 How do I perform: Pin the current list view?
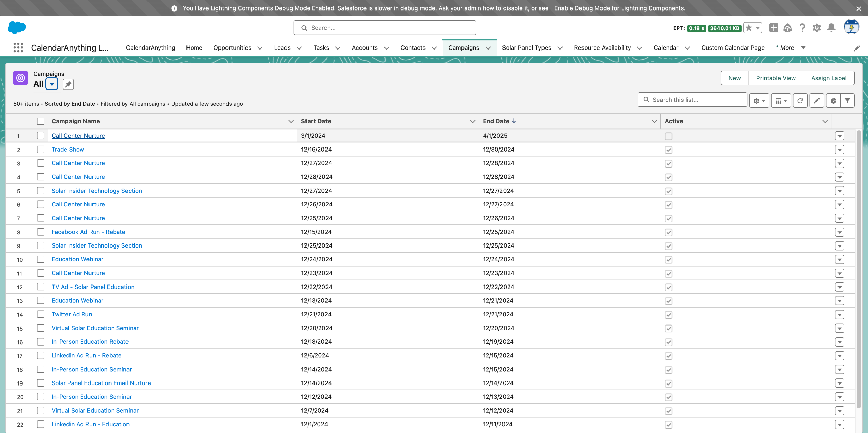tap(68, 84)
